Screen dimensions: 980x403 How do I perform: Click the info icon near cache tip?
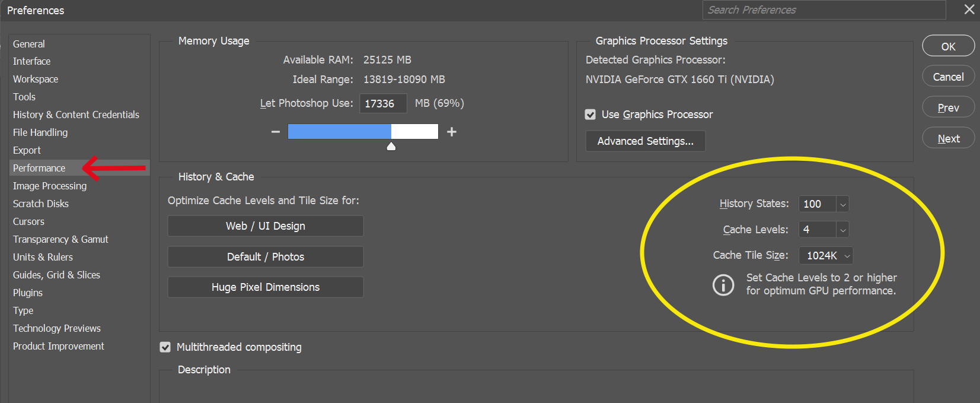[723, 285]
